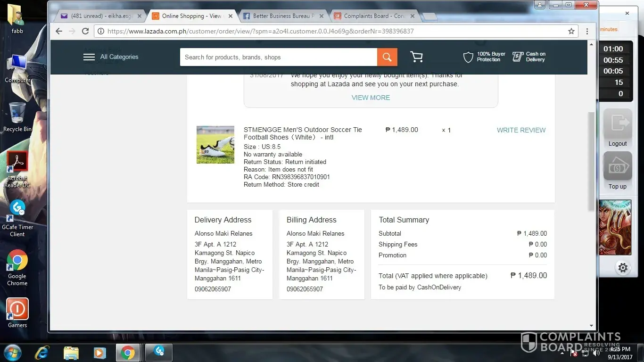
Task: Click the 100% Buyer Protection shield icon
Action: pyautogui.click(x=468, y=57)
